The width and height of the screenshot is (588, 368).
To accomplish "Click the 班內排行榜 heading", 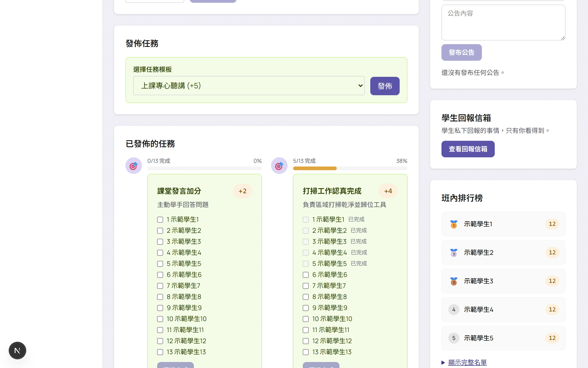I will pos(462,198).
